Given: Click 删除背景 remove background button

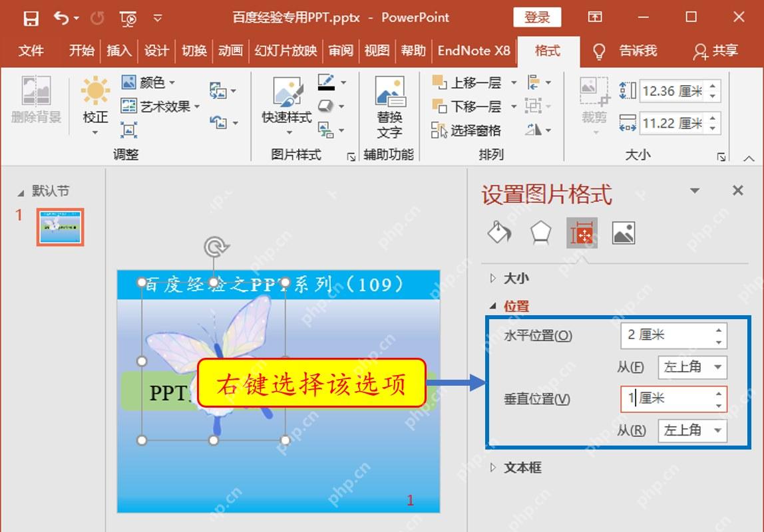Looking at the screenshot, I should [36, 100].
